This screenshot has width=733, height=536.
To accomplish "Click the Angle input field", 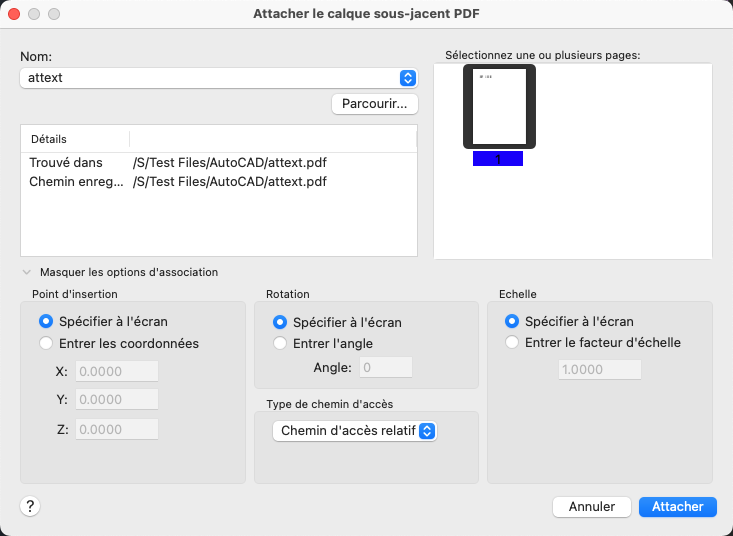I will [385, 368].
